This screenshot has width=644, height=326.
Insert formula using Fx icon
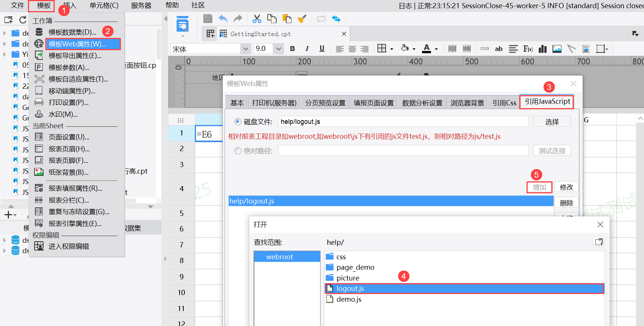[x=528, y=49]
